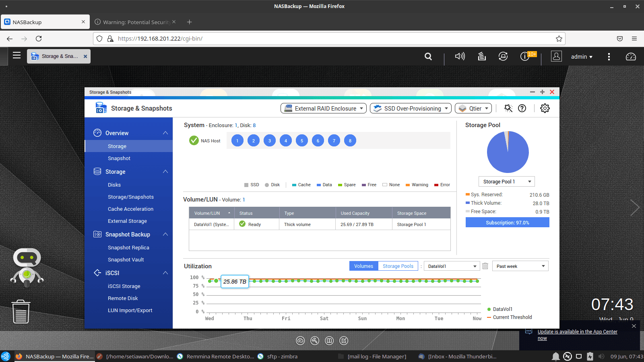This screenshot has width=644, height=362.
Task: Open Storage & Snapshots global settings gear
Action: pos(545,108)
